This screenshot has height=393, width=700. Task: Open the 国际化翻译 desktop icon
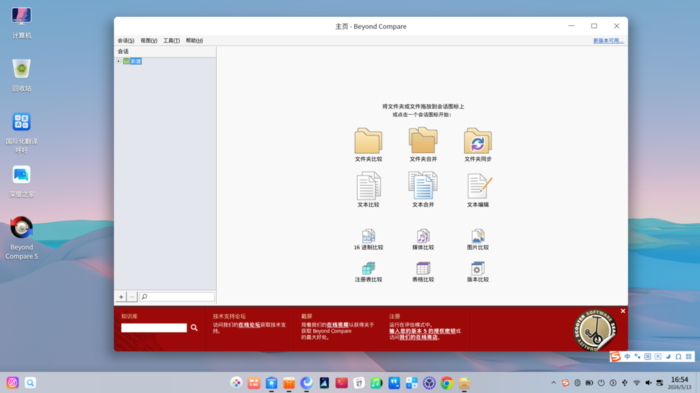(x=21, y=133)
